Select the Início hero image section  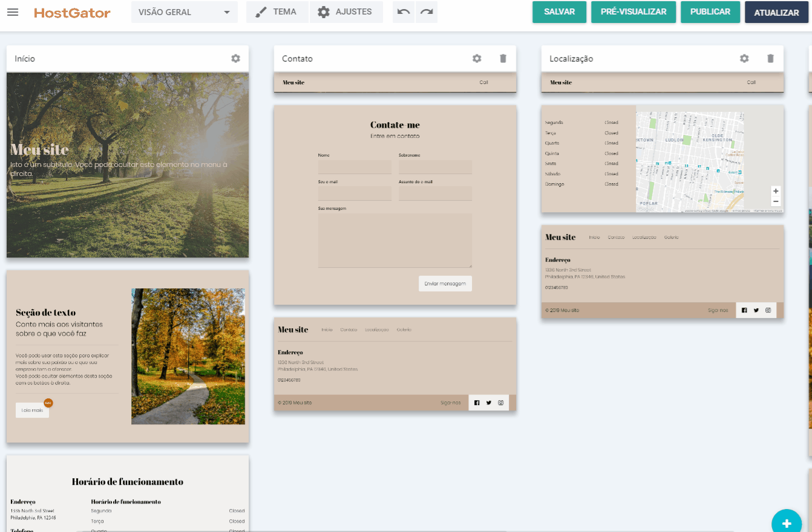[128, 165]
